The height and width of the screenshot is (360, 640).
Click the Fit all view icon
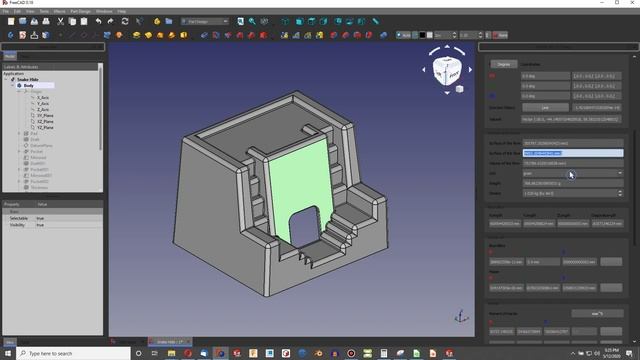click(x=240, y=21)
